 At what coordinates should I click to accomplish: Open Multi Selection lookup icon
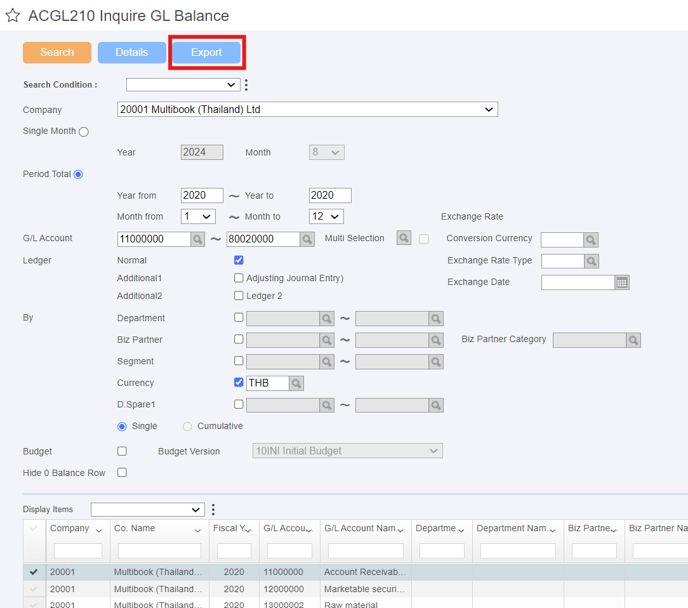coord(404,238)
